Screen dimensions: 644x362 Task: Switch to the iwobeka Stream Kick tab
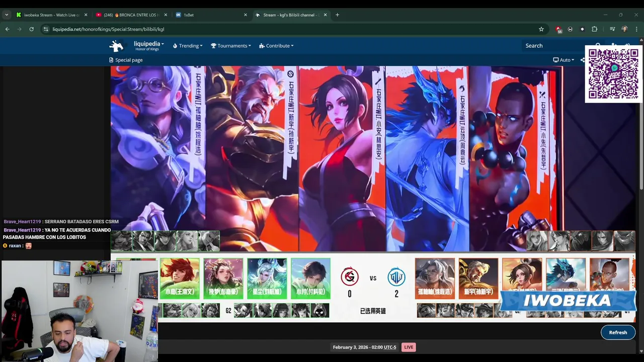(51, 15)
